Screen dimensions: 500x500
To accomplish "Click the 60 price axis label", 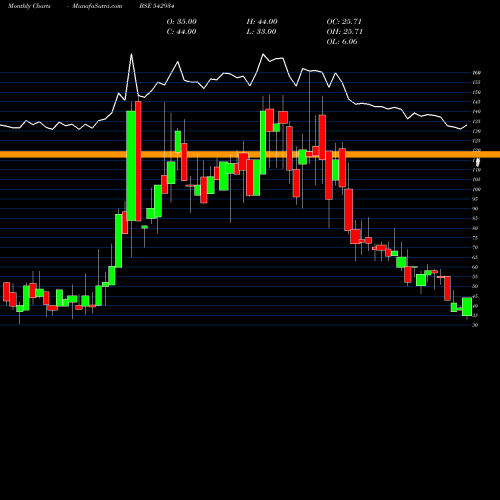I will (x=476, y=267).
